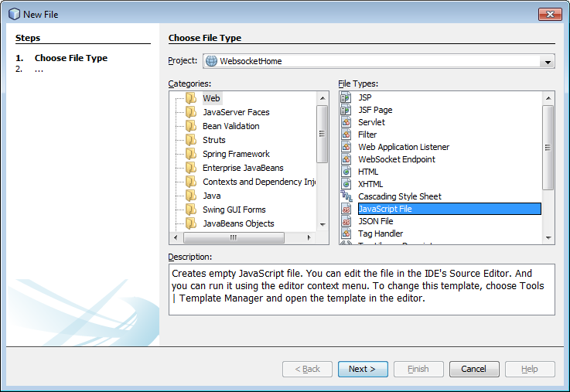
Task: Click the Description text area
Action: coord(362,289)
